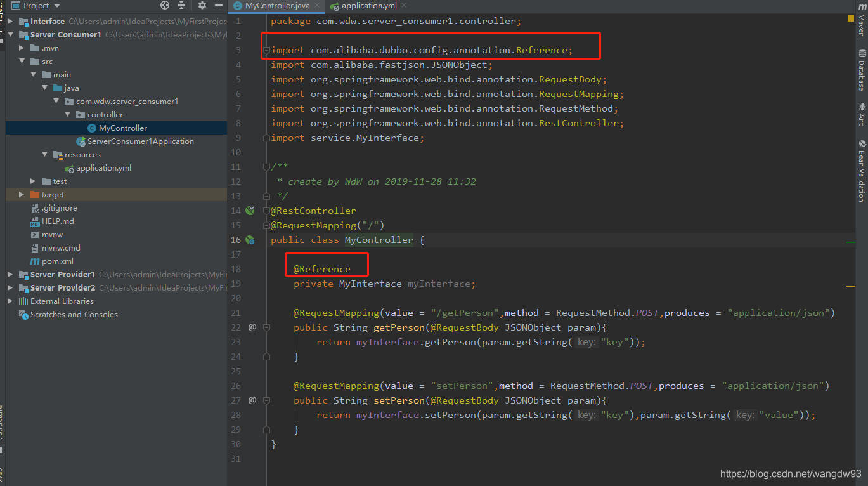
Task: Click the inspection warning indicator above scrollbar
Action: [851, 18]
